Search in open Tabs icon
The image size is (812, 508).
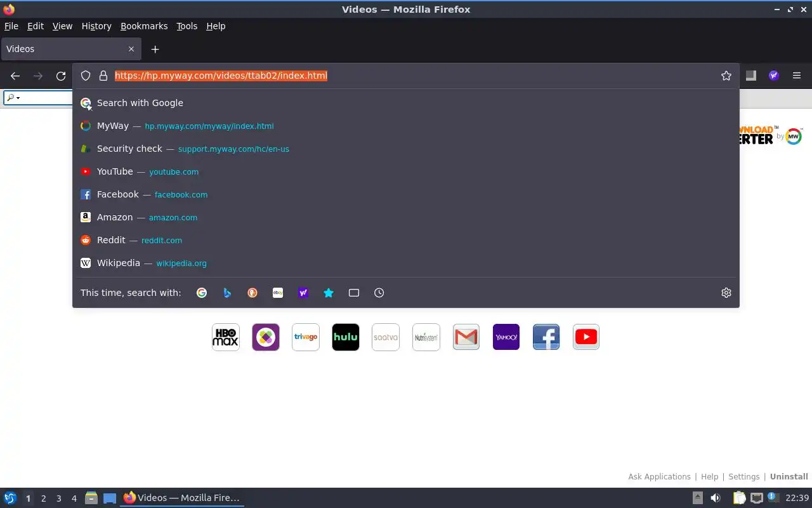[x=354, y=293]
